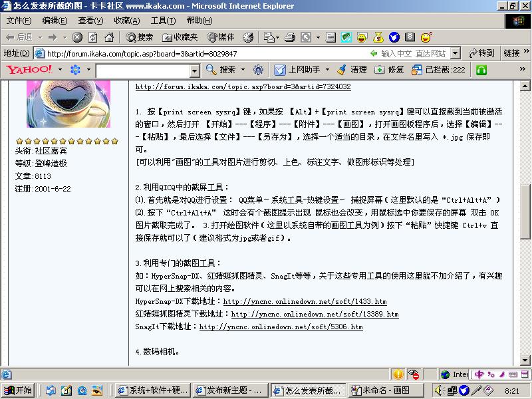Open the 工具(T) menu
This screenshot has height=399, width=532.
[163, 21]
